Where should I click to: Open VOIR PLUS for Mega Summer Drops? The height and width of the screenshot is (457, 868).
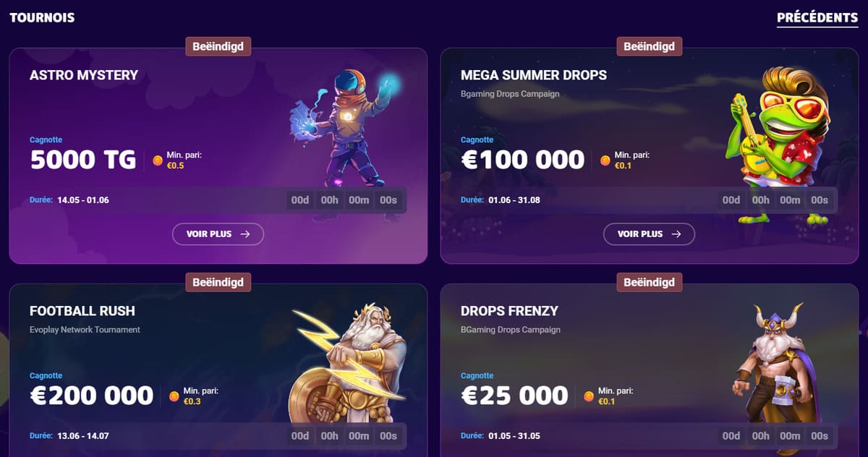[x=649, y=234]
